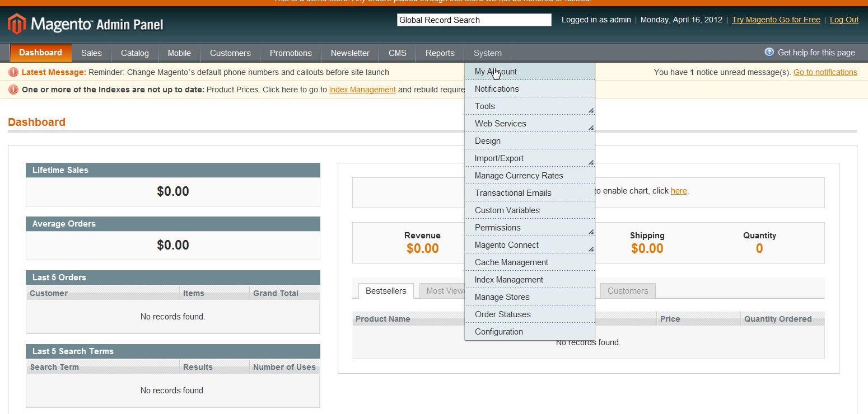Image resolution: width=868 pixels, height=414 pixels.
Task: Click the help question mark icon
Action: pos(769,52)
